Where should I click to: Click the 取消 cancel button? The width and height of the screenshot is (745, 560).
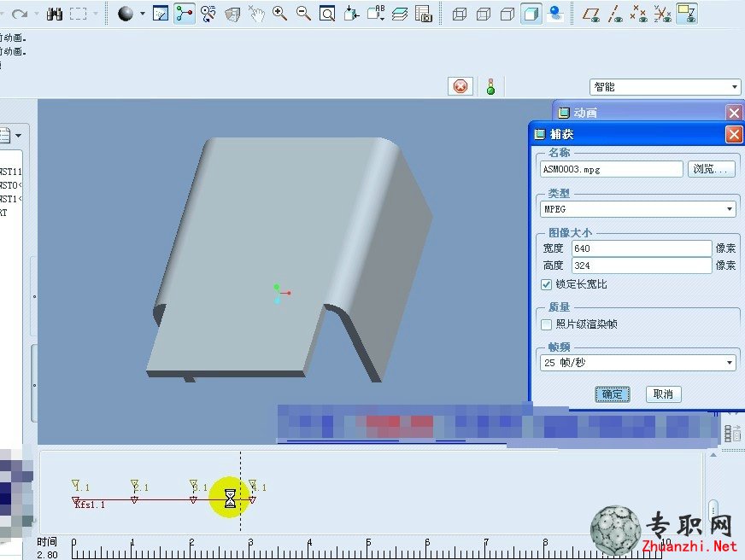[x=663, y=394]
